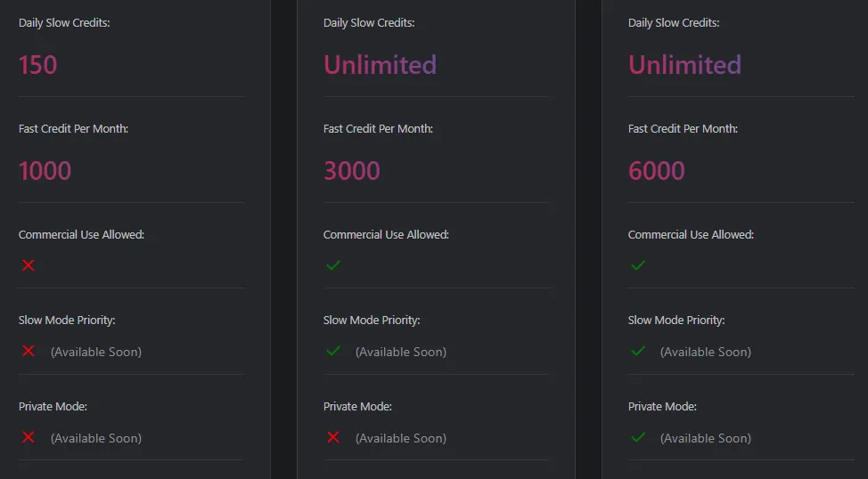
Task: Click the red X for Slow Mode Priority in the 1000-credit plan
Action: click(29, 351)
